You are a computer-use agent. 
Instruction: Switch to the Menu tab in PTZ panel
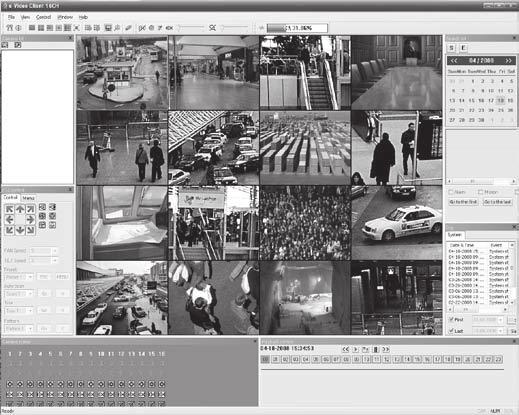[x=28, y=198]
